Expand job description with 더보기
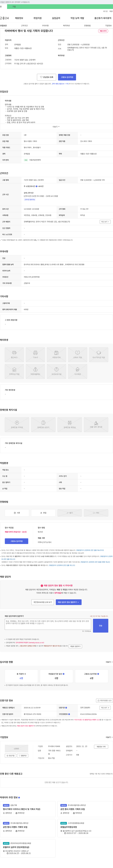The image size is (113, 868). coord(56,127)
